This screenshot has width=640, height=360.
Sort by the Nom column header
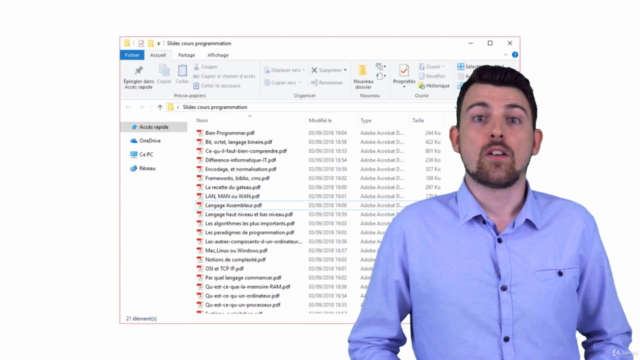(x=202, y=120)
